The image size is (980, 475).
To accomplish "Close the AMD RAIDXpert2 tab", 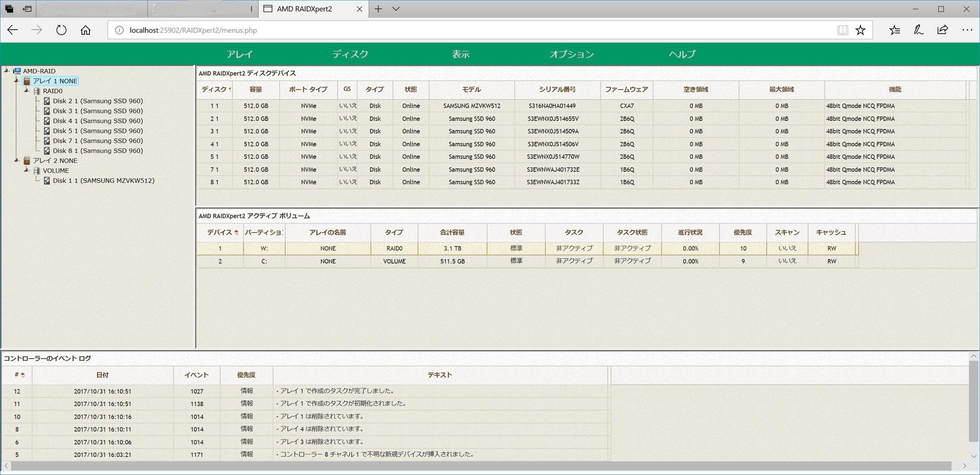I will pos(359,9).
